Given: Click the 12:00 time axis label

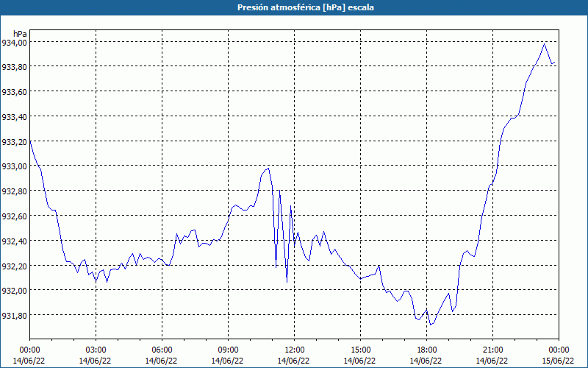Looking at the screenshot, I should 295,350.
